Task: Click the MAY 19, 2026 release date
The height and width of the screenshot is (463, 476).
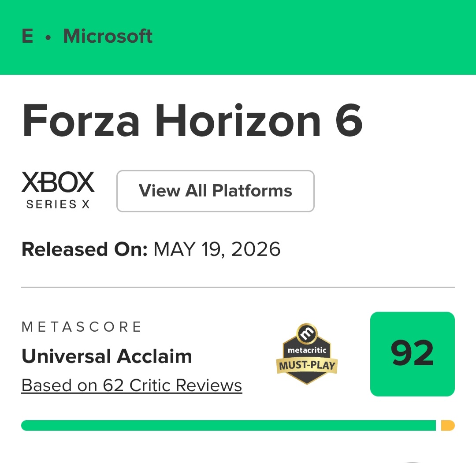Action: coord(217,249)
